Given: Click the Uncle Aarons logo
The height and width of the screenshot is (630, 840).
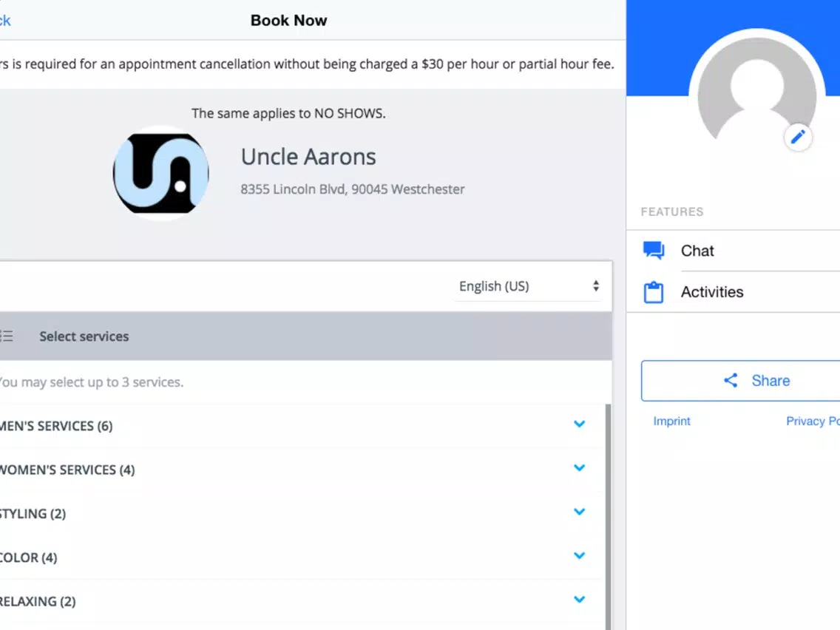Looking at the screenshot, I should coord(160,173).
